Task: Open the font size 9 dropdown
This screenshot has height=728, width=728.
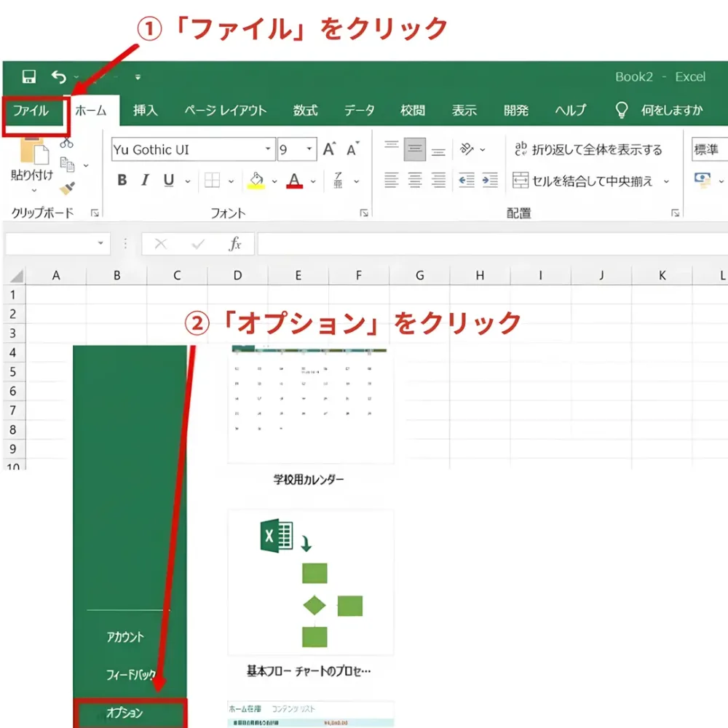Action: click(309, 149)
